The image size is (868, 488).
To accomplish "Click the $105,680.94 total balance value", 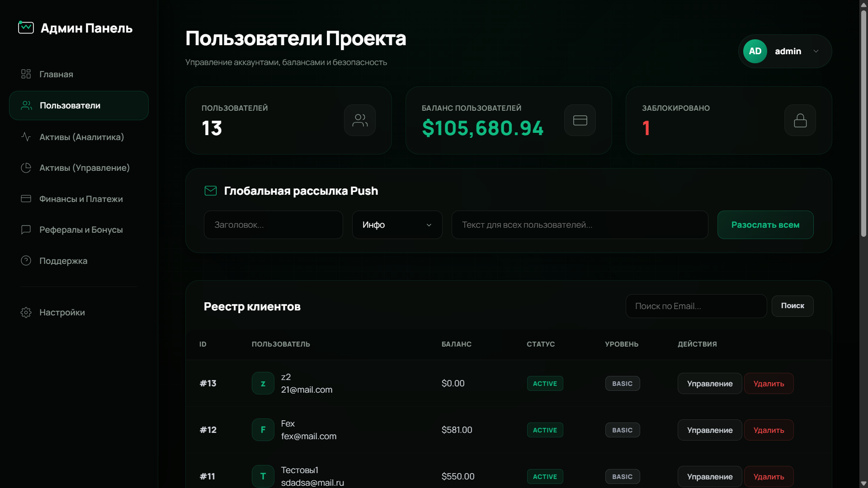I will coord(482,128).
